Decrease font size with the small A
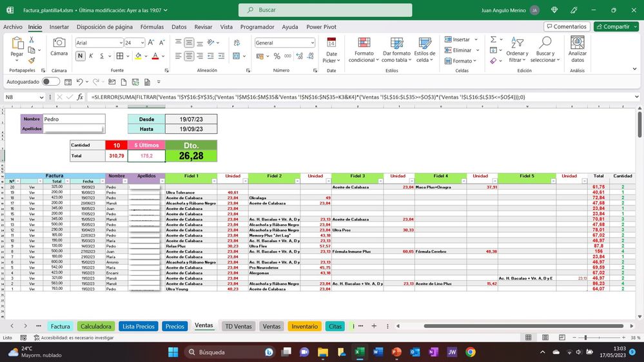This screenshot has height=362, width=644. tap(162, 43)
